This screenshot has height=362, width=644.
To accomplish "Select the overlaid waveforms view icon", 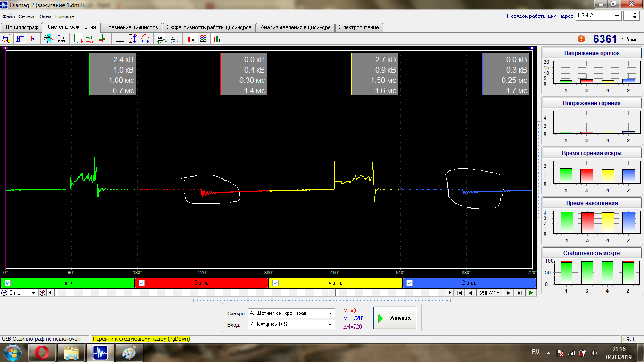I will click(x=103, y=39).
